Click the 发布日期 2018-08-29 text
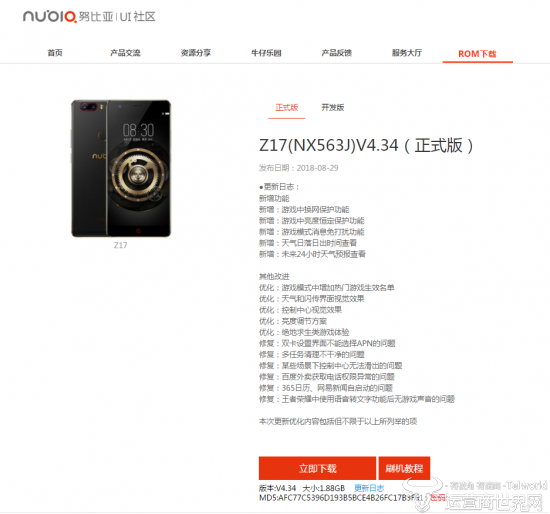The height and width of the screenshot is (514, 550). (x=299, y=168)
